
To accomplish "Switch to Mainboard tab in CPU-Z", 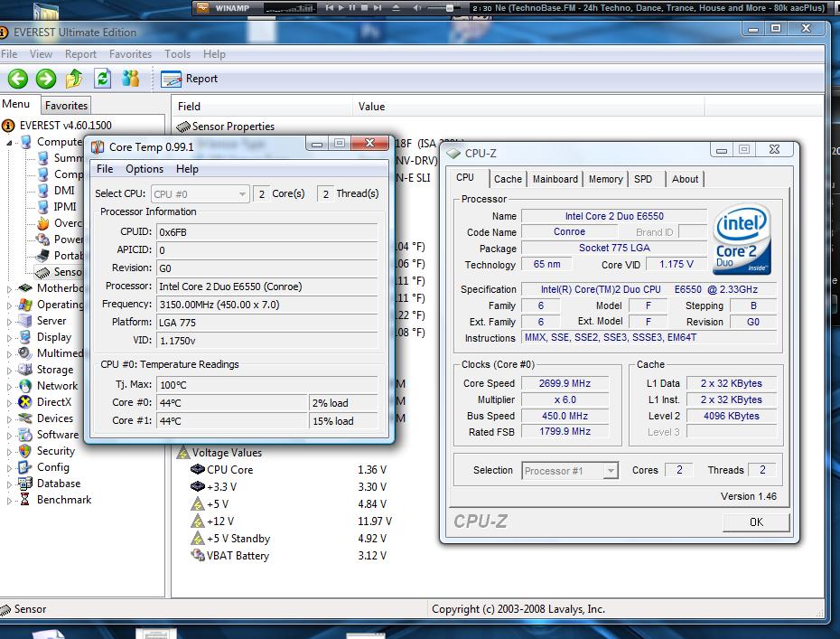I will (x=555, y=179).
